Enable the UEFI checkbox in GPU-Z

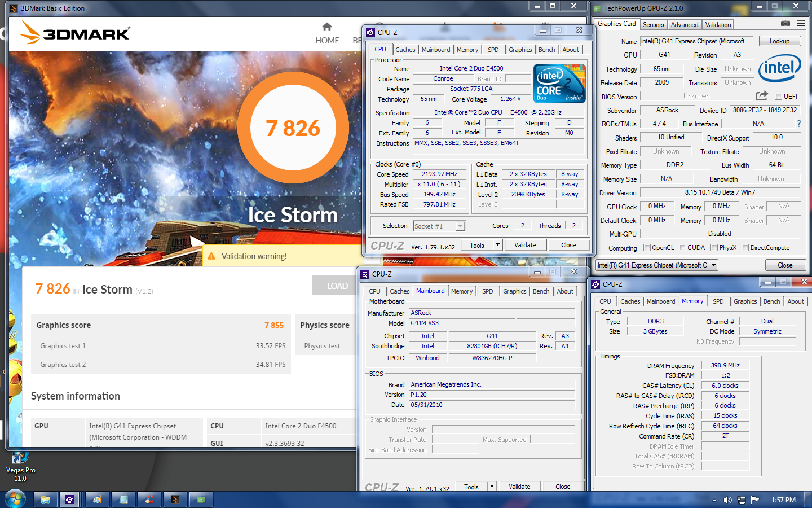778,97
